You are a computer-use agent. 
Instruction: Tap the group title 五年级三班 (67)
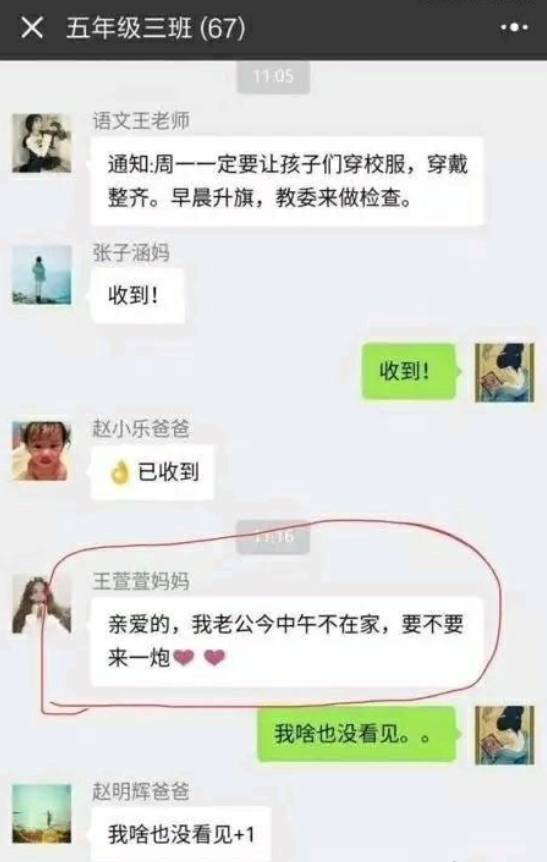coord(156,28)
